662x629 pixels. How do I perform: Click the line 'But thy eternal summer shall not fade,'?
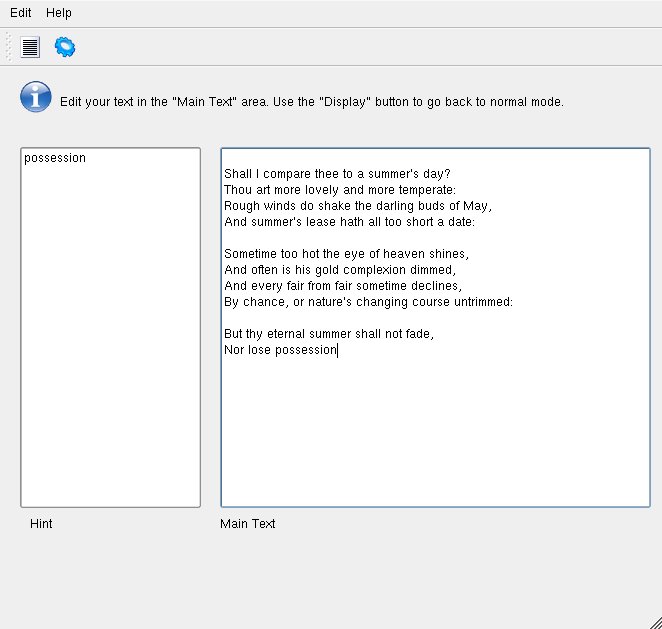(x=329, y=334)
